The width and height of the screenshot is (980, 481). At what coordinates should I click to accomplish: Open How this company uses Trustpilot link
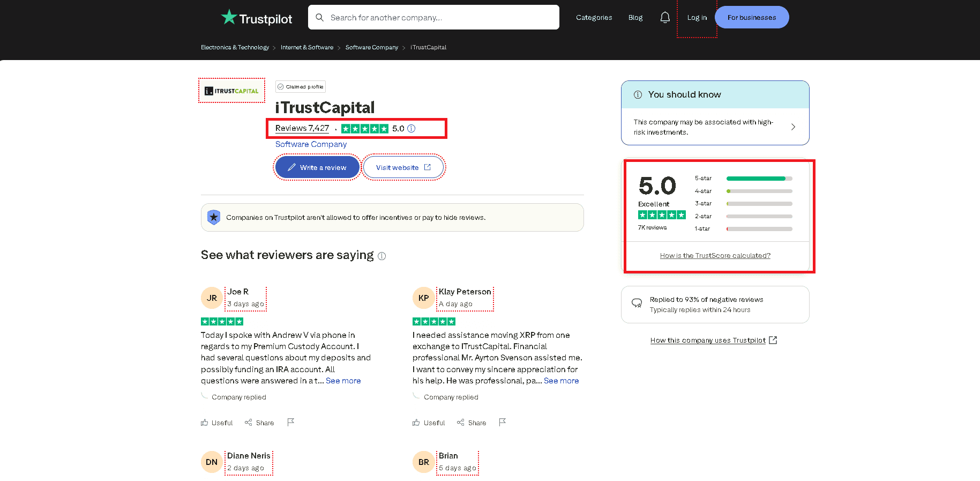708,340
